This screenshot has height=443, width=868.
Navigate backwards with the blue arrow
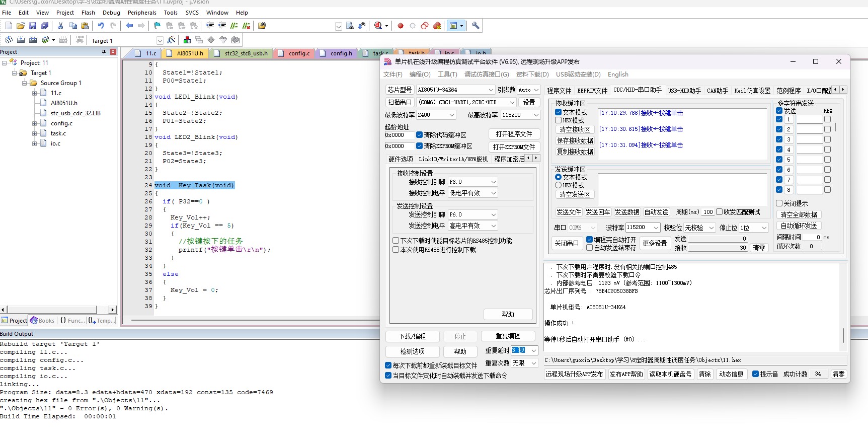click(x=129, y=26)
